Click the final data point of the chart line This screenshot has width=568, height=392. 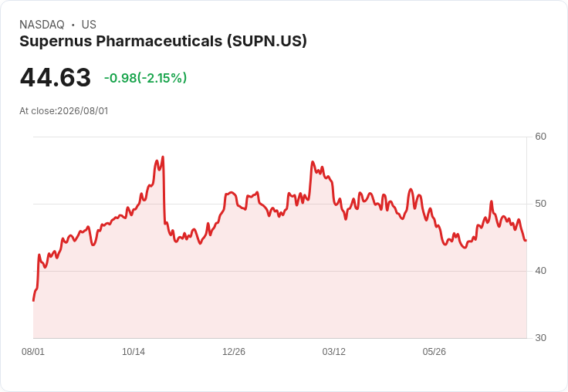526,240
